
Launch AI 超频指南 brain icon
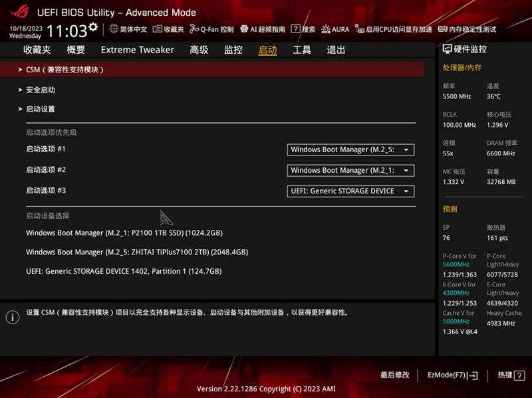click(244, 29)
